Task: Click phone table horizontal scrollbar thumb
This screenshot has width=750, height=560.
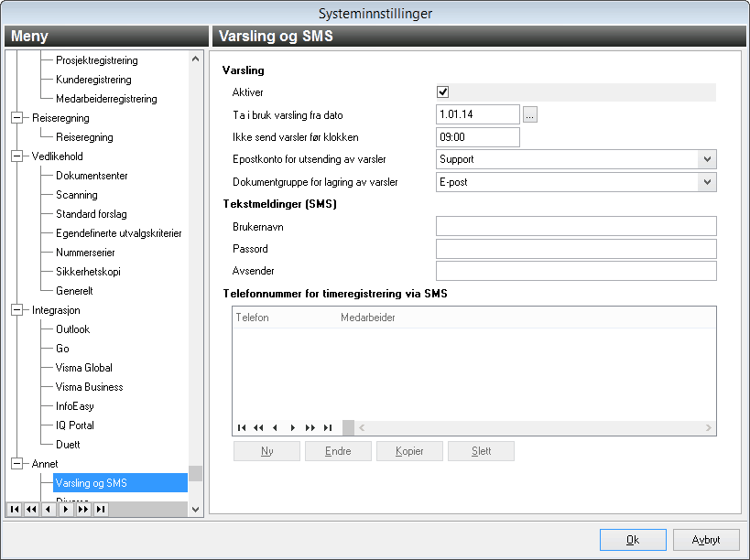Action: pyautogui.click(x=348, y=427)
